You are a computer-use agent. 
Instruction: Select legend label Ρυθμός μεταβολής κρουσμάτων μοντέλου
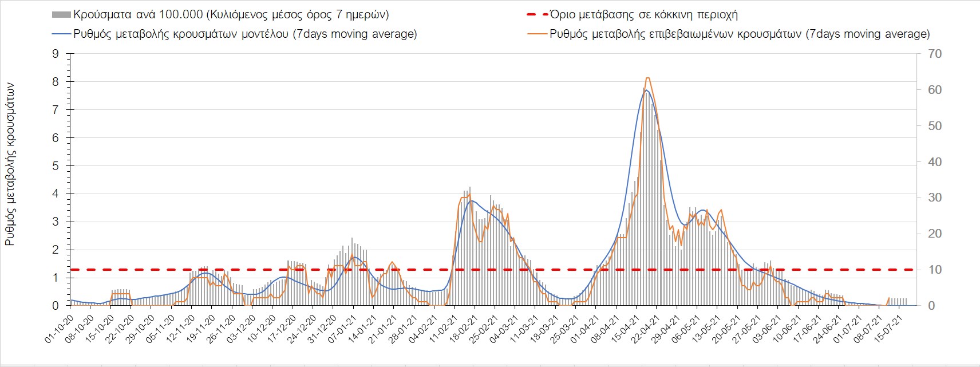click(x=245, y=34)
